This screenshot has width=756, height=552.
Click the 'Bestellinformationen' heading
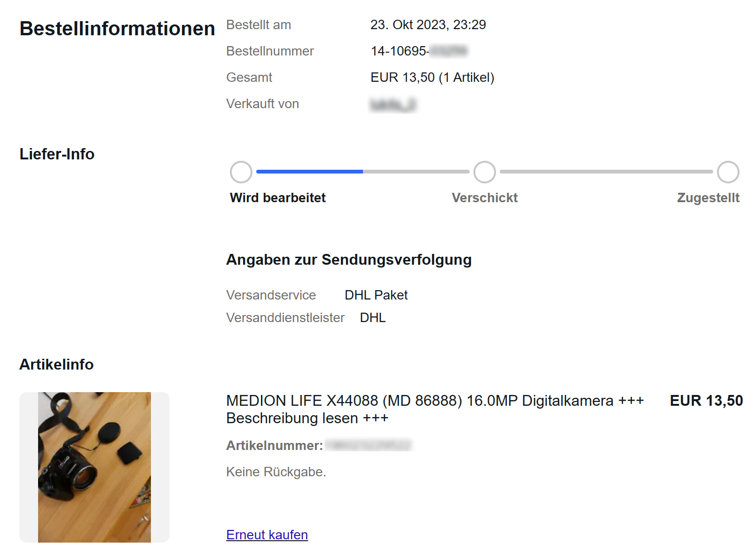click(x=117, y=29)
